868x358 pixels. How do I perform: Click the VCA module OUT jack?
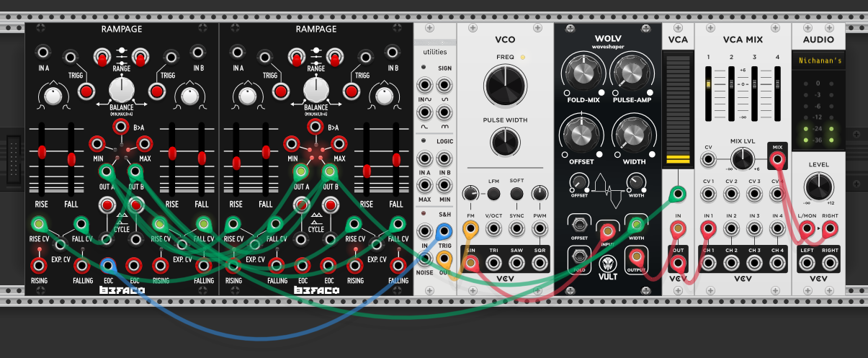tap(677, 263)
